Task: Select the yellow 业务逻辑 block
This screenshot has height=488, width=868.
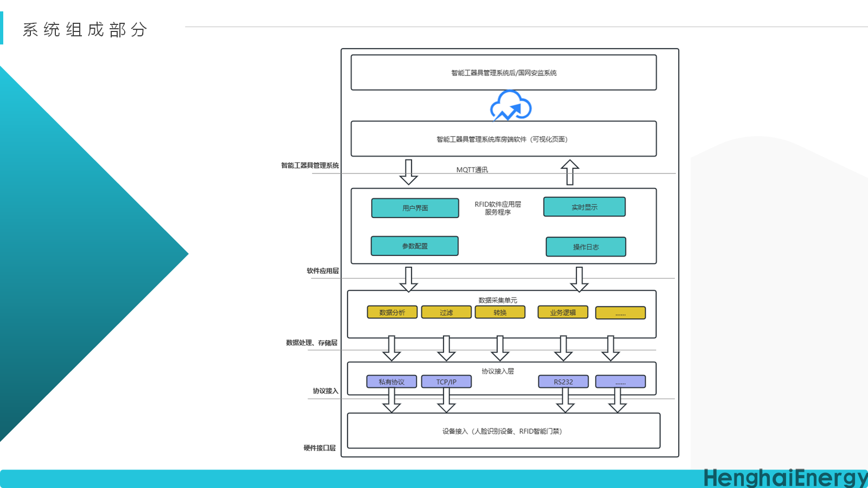Action: [563, 312]
